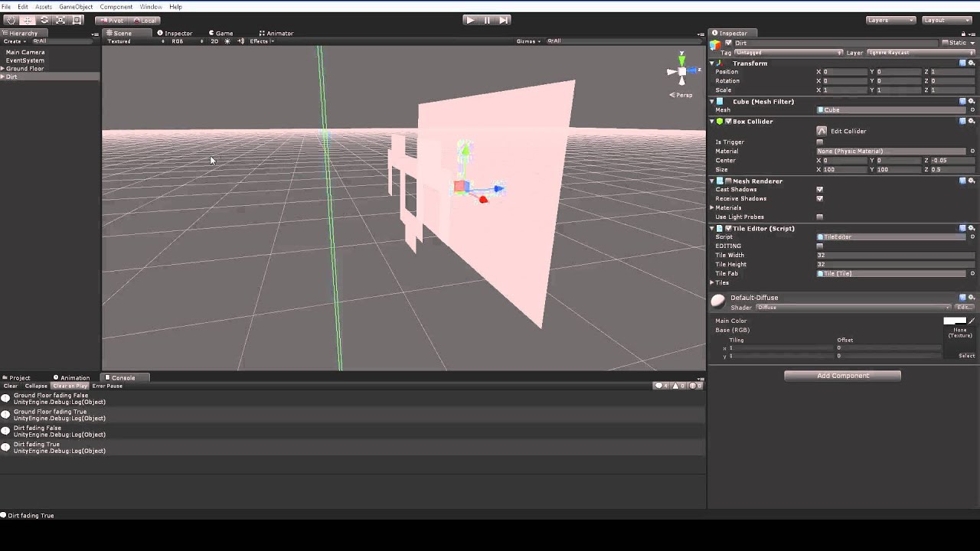Select the Rect transform tool

77,20
